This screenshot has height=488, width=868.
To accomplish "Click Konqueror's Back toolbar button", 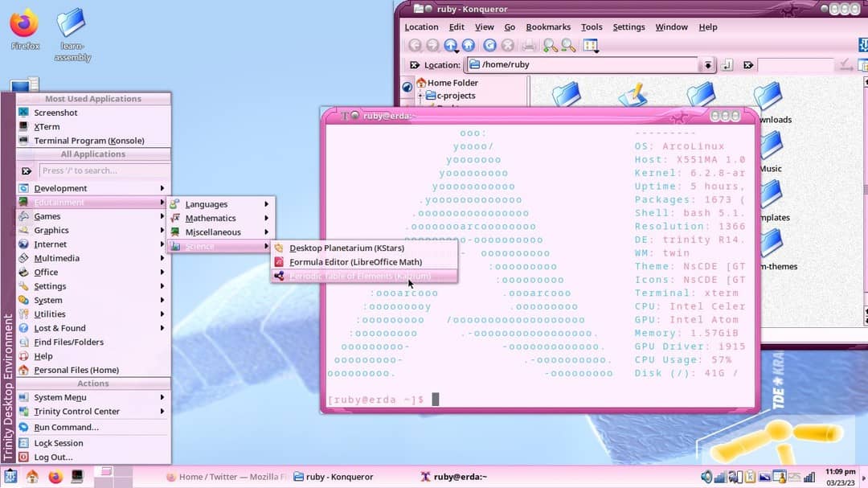I will (415, 45).
